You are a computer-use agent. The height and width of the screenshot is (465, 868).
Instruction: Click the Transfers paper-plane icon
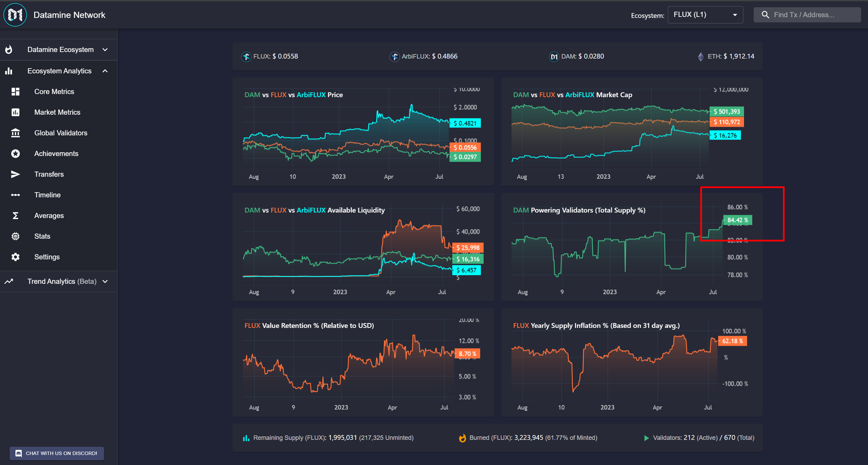[15, 174]
